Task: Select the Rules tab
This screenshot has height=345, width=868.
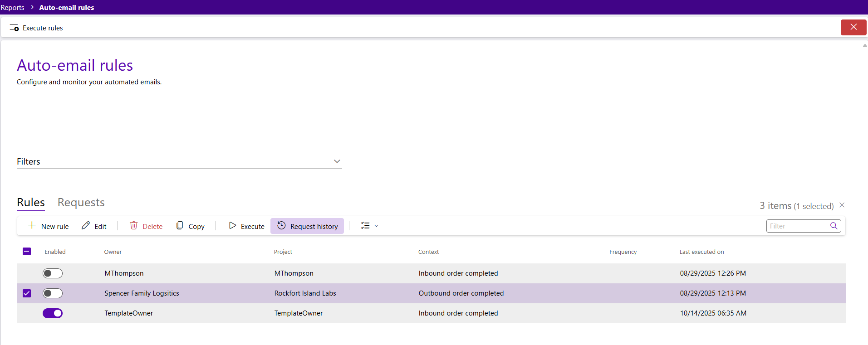Action: (x=31, y=203)
